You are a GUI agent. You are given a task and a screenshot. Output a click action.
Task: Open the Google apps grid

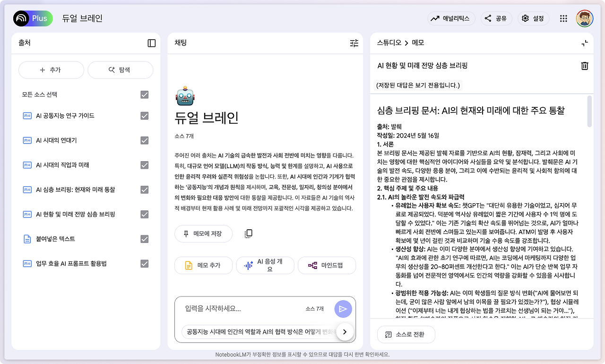563,18
